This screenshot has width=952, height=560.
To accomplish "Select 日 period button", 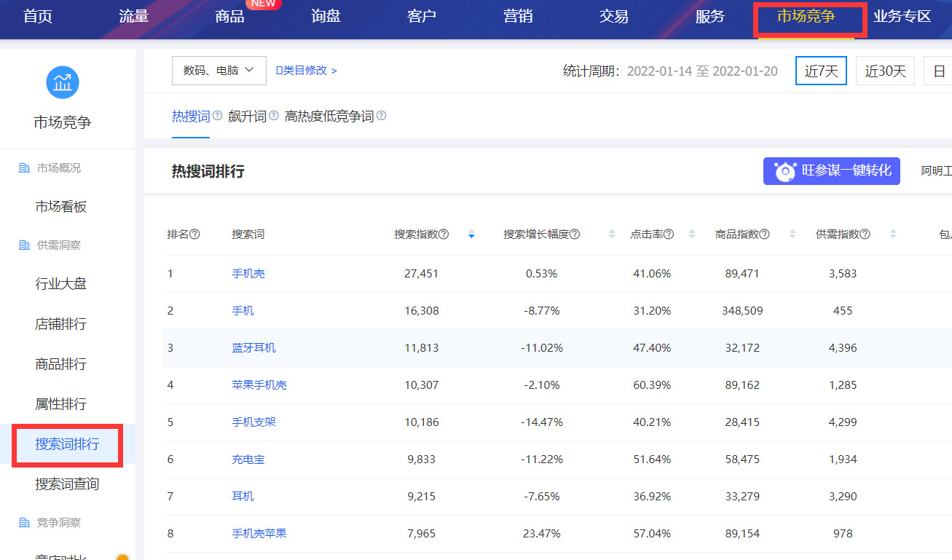I will pos(939,71).
